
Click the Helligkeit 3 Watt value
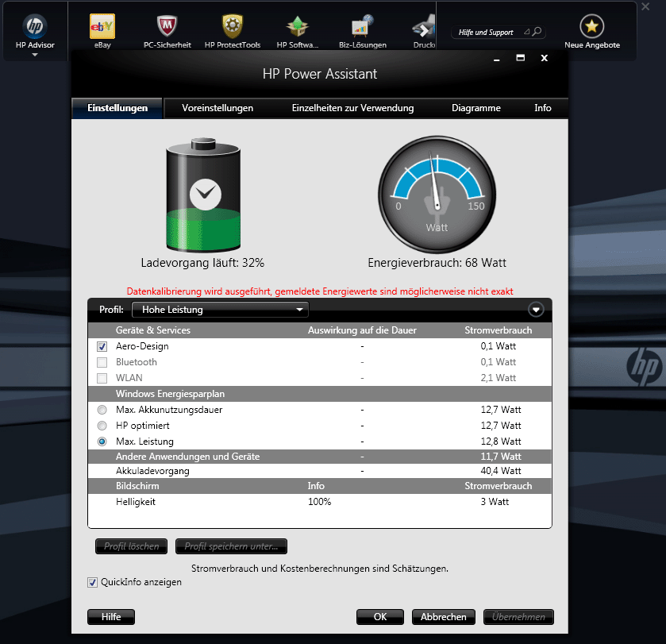tap(495, 502)
